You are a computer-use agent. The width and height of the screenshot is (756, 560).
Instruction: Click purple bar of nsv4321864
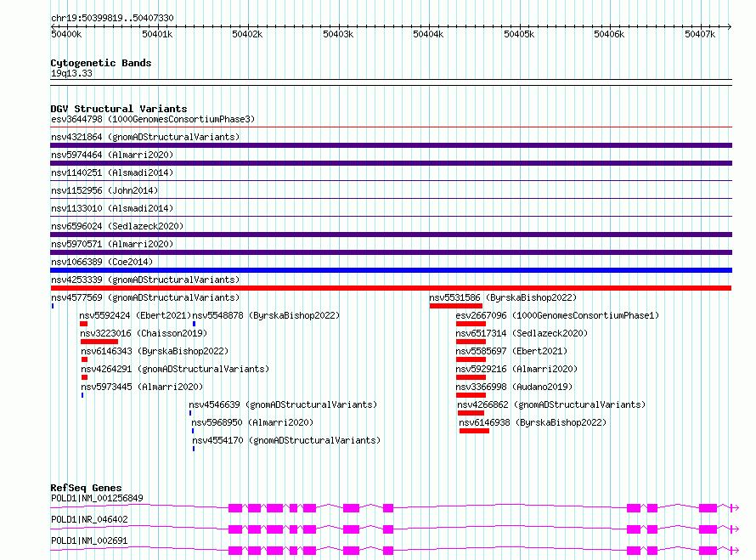391,145
